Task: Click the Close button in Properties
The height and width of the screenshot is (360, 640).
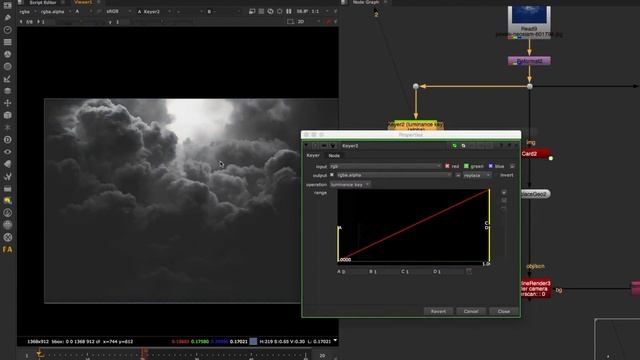Action: pyautogui.click(x=504, y=311)
